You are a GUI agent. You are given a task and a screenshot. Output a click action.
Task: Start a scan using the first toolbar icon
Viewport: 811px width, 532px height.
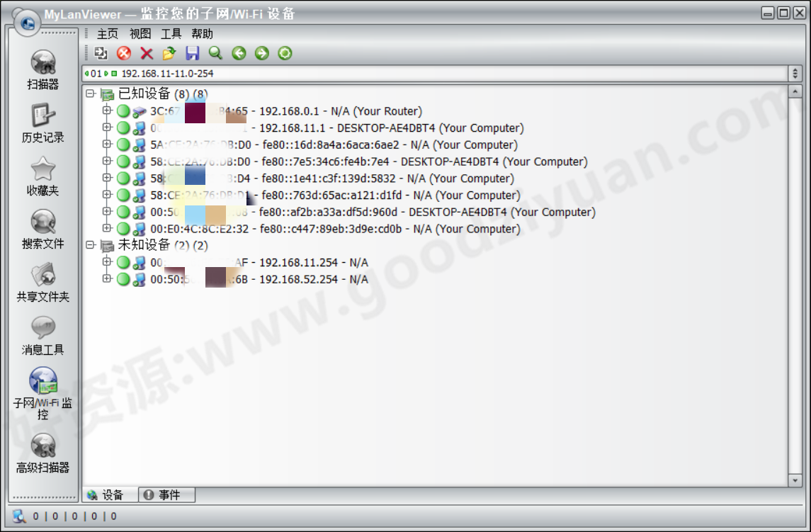(x=101, y=53)
